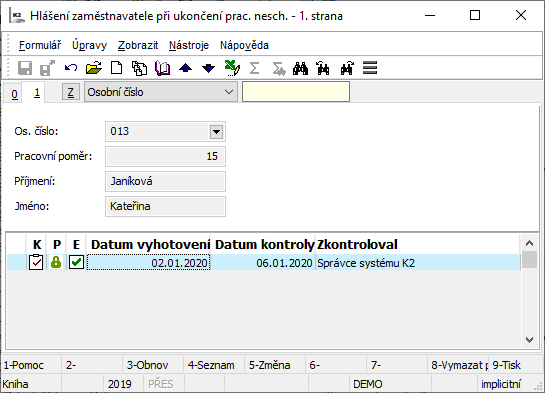Click the table scrollbar down arrow
Screen dimensions: 545x393
tap(529, 340)
